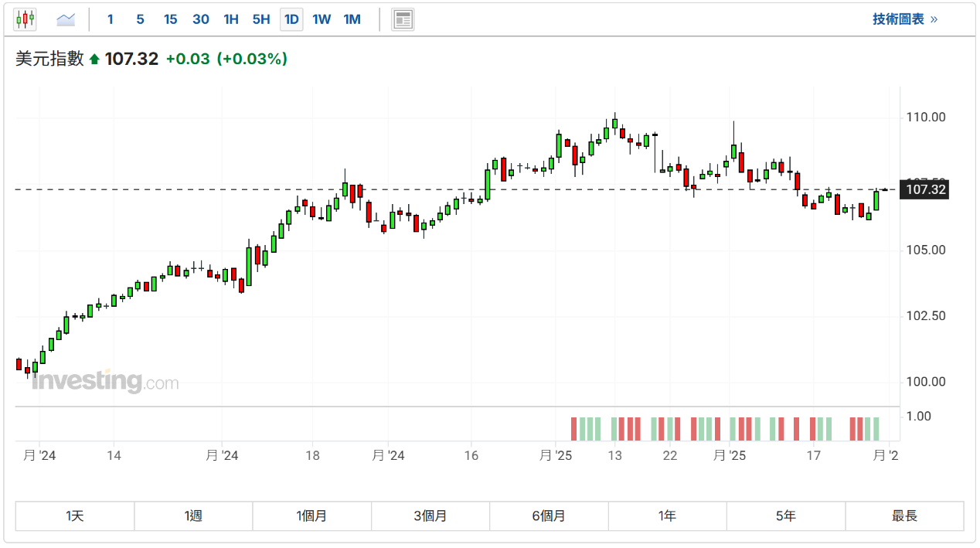Set interval to 1H
The image size is (980, 548).
click(x=231, y=19)
